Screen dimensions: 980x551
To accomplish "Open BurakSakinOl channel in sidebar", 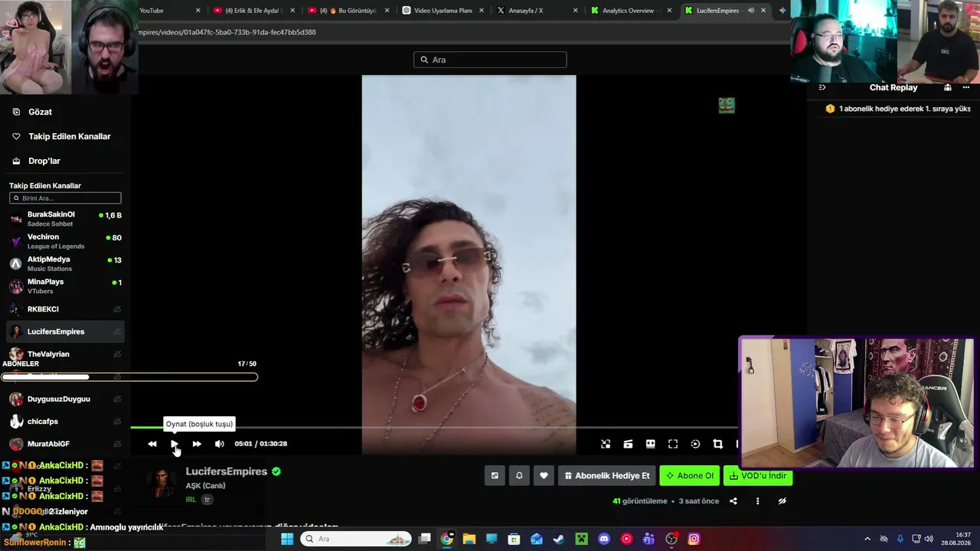I will coord(65,219).
